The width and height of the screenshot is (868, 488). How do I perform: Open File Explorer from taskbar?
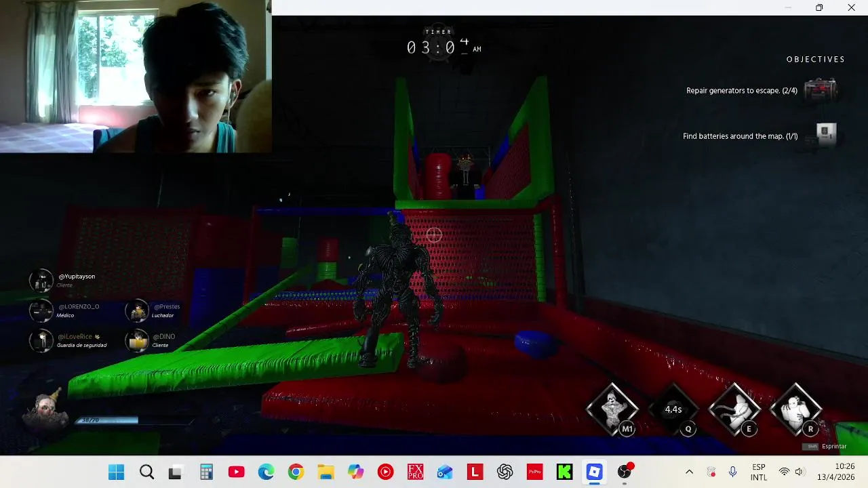tap(325, 472)
